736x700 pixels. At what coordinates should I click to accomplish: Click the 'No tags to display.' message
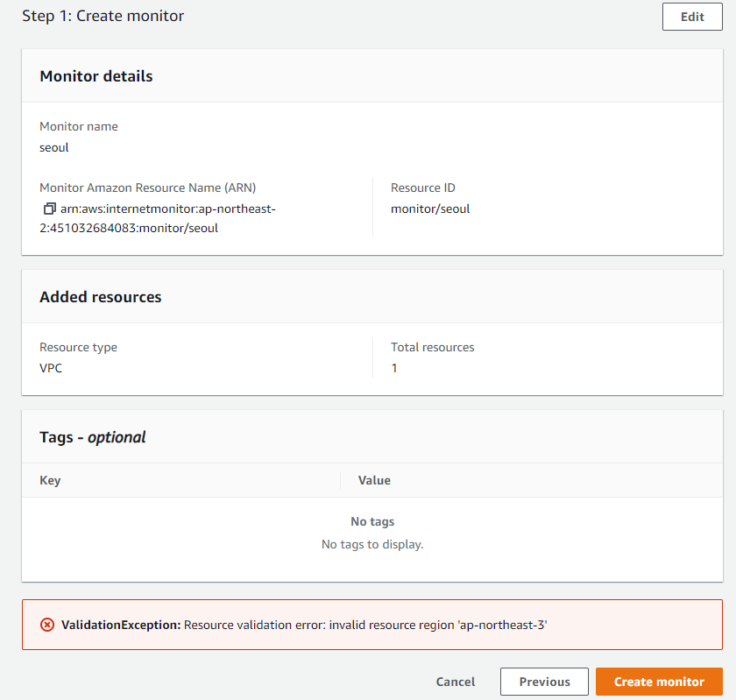pos(372,544)
